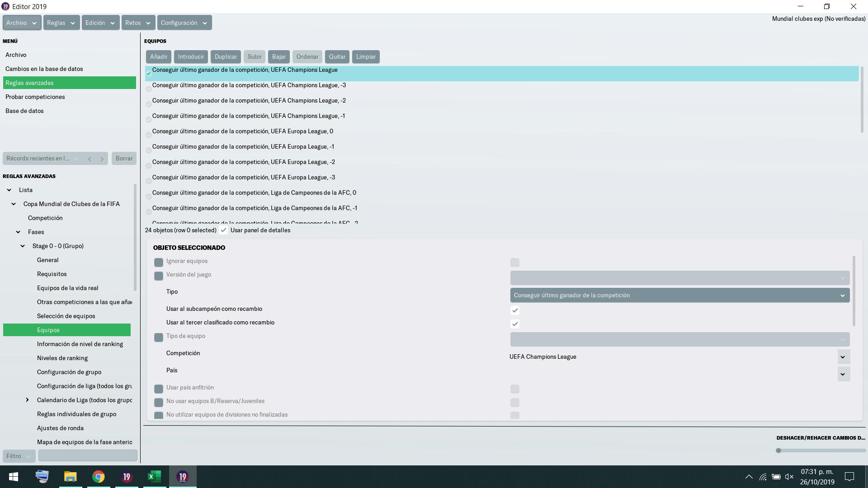Viewport: 868px width, 488px height.
Task: Open the network tray icon
Action: click(763, 477)
